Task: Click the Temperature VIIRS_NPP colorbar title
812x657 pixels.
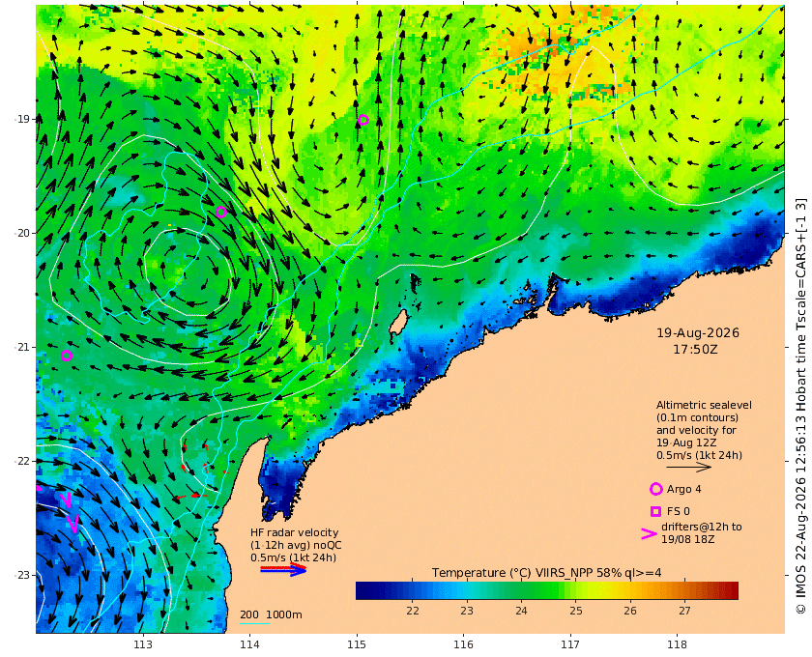Action: click(x=546, y=573)
